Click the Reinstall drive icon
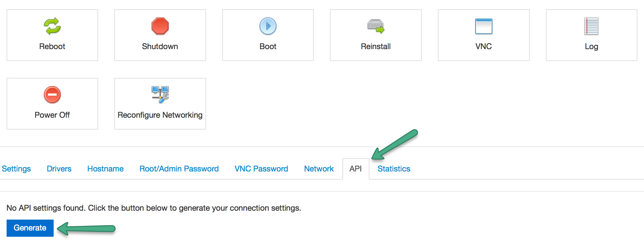The height and width of the screenshot is (244, 644). [x=376, y=26]
